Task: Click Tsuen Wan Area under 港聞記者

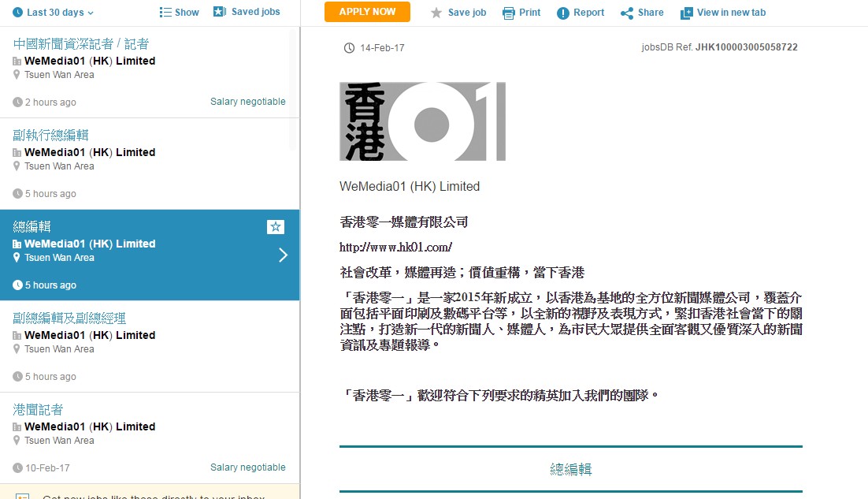Action: point(59,441)
